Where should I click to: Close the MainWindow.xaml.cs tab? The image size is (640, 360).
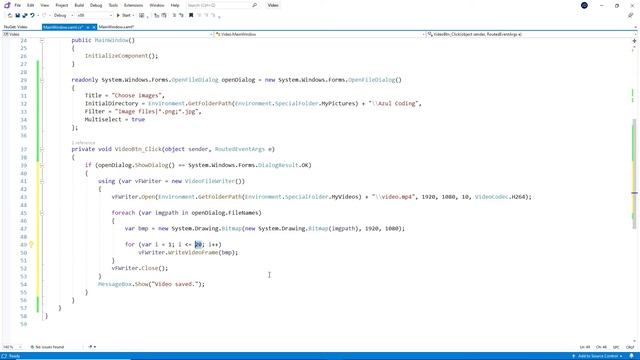click(94, 27)
